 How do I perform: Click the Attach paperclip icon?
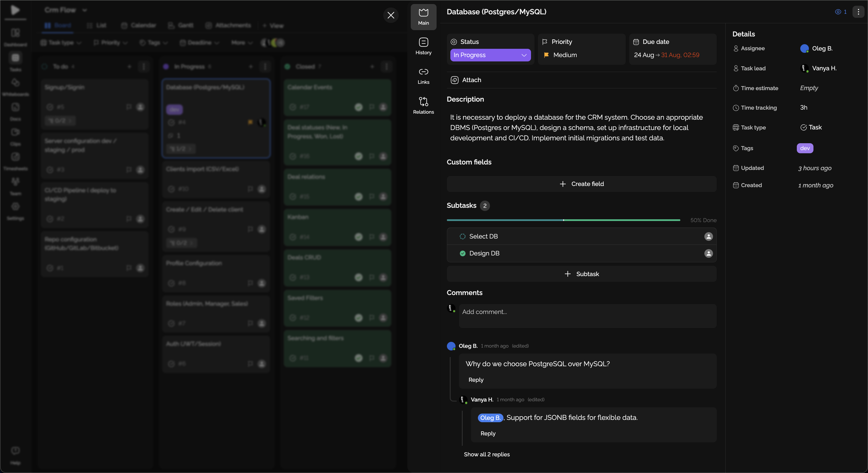pyautogui.click(x=454, y=80)
